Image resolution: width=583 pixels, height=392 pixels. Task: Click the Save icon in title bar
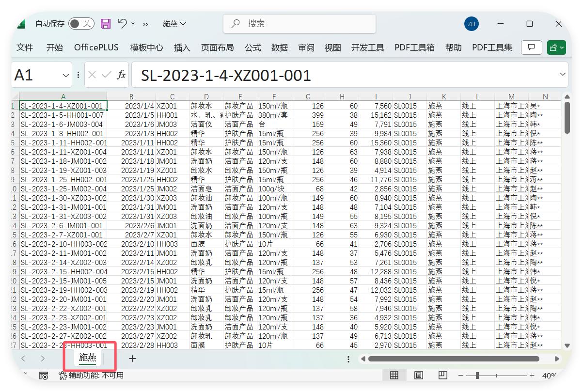point(106,23)
